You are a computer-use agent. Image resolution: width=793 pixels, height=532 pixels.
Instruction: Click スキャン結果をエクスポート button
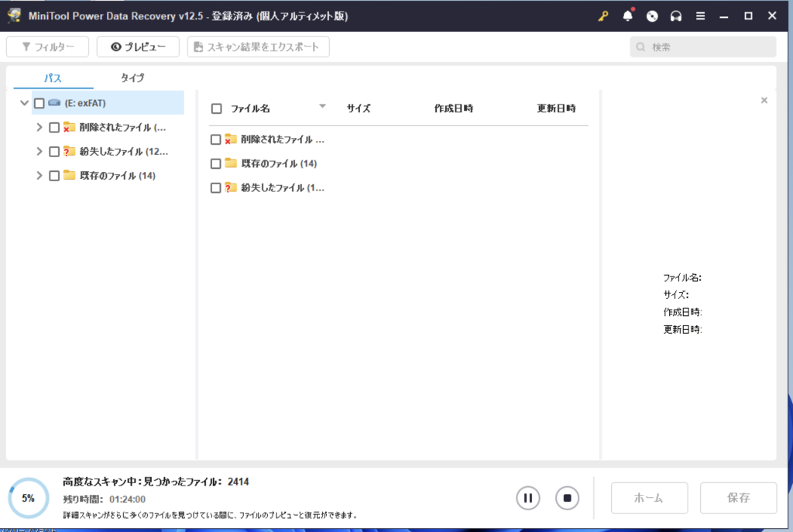tap(259, 47)
